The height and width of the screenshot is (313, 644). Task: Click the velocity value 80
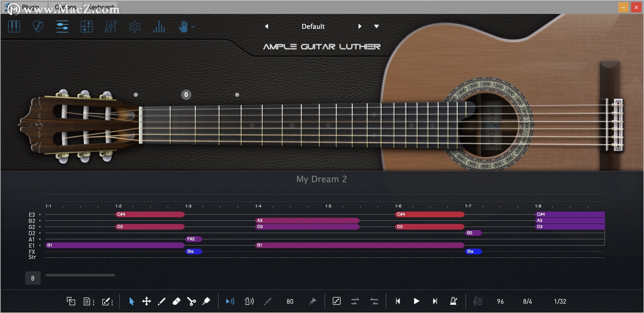pos(290,301)
